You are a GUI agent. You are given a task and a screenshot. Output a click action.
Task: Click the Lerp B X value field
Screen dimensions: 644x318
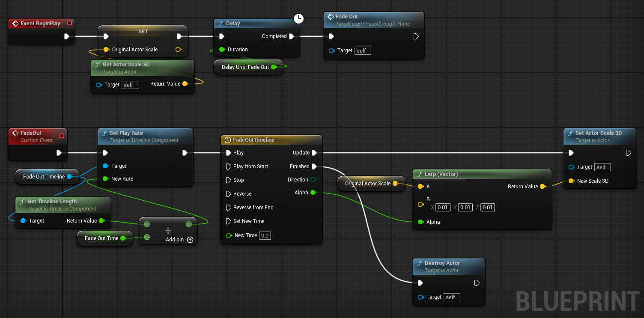[x=442, y=208]
